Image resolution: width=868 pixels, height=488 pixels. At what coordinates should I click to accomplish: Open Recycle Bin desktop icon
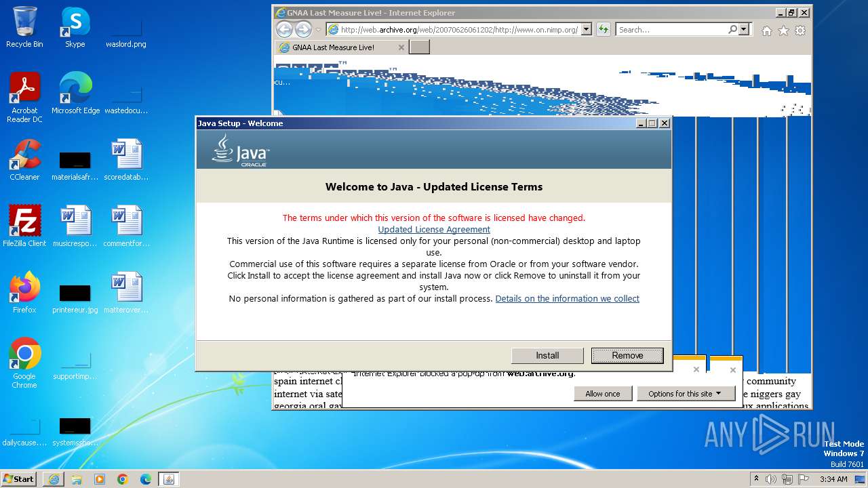pyautogui.click(x=24, y=27)
